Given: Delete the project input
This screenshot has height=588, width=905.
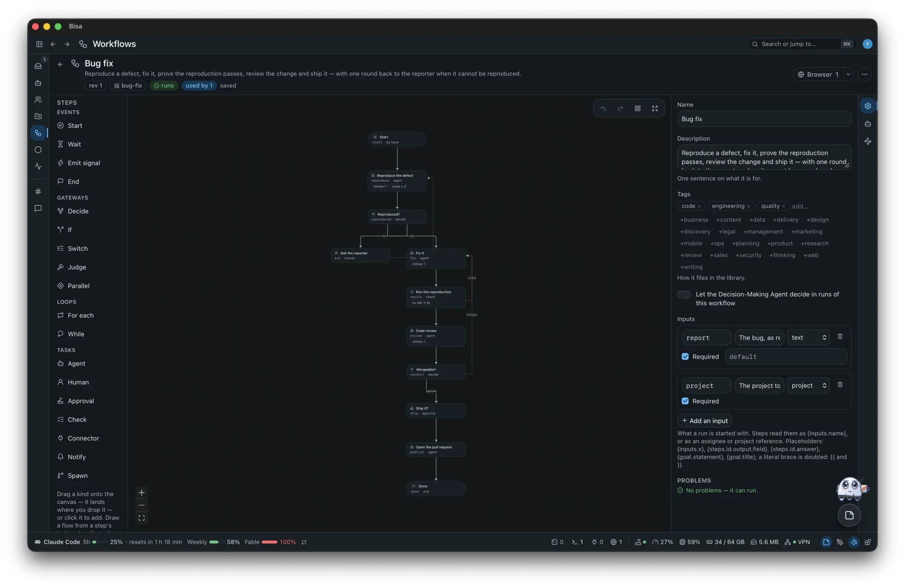Looking at the screenshot, I should [840, 384].
